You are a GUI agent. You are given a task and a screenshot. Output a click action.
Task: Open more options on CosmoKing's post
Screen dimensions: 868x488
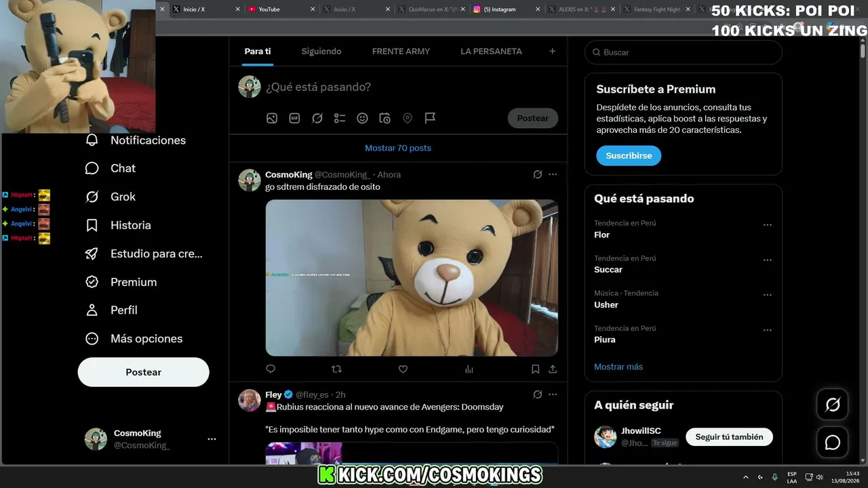pyautogui.click(x=553, y=174)
